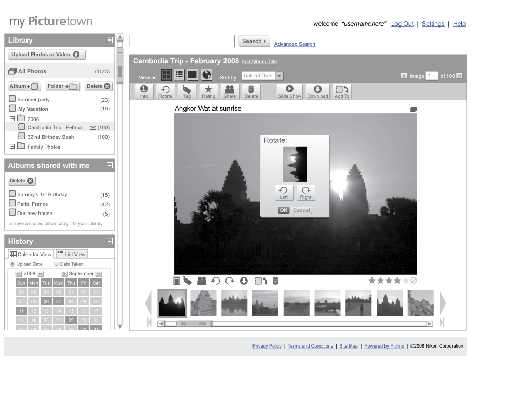Clear rating with the no-rating icon
532x399 pixels.
click(x=414, y=280)
